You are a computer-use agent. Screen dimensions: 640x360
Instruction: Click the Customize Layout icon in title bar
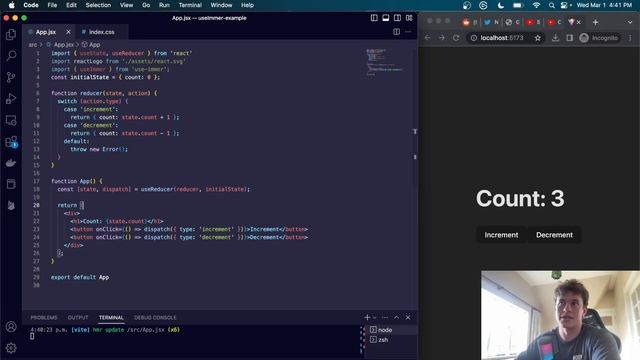tap(409, 18)
